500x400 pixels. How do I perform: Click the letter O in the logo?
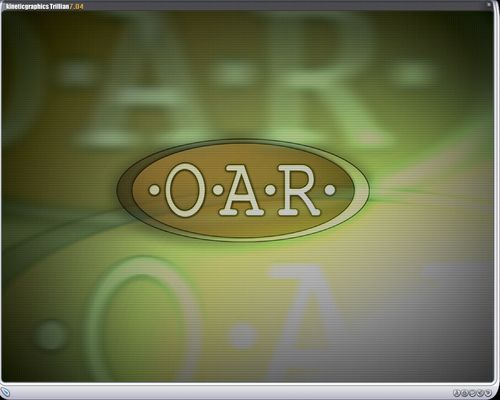pos(184,190)
